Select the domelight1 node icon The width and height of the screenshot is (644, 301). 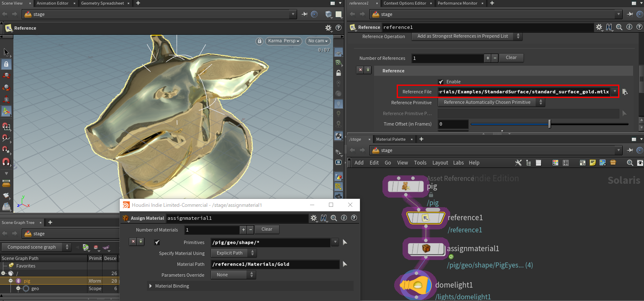coord(417,285)
